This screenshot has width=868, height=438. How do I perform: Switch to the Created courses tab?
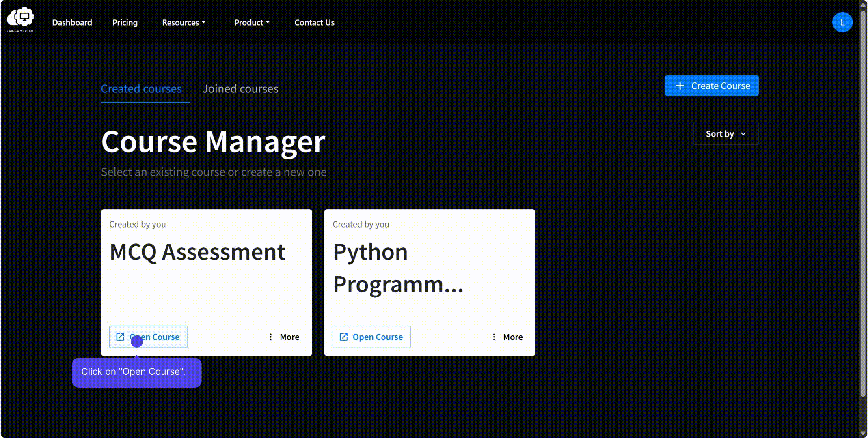[141, 89]
